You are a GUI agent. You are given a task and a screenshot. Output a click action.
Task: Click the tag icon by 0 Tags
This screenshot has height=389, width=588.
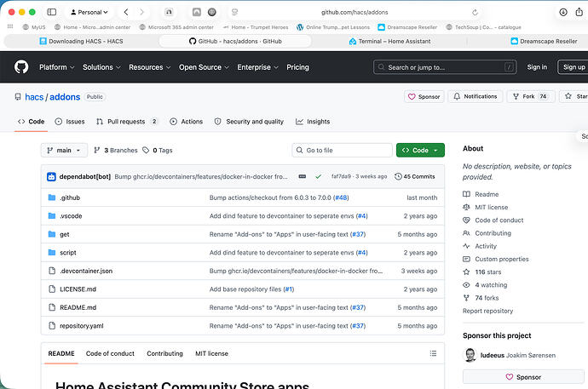pos(146,150)
